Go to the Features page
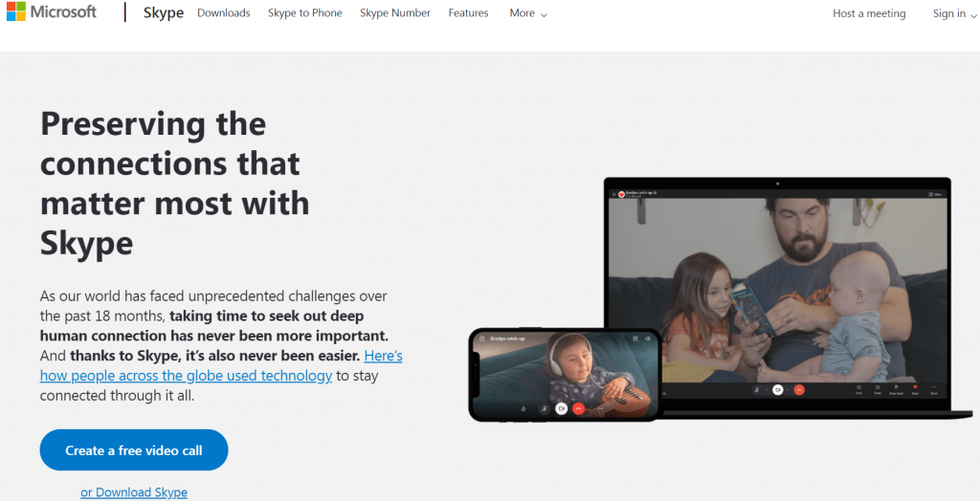980x501 pixels. pos(468,13)
